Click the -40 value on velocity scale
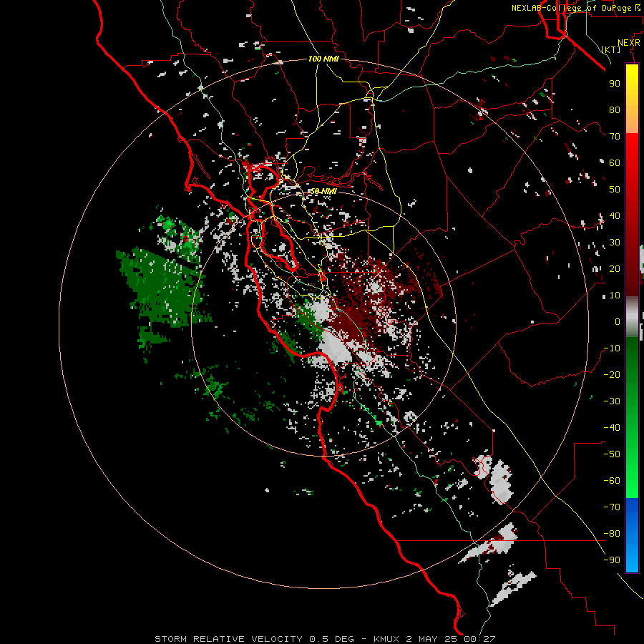 (x=612, y=428)
